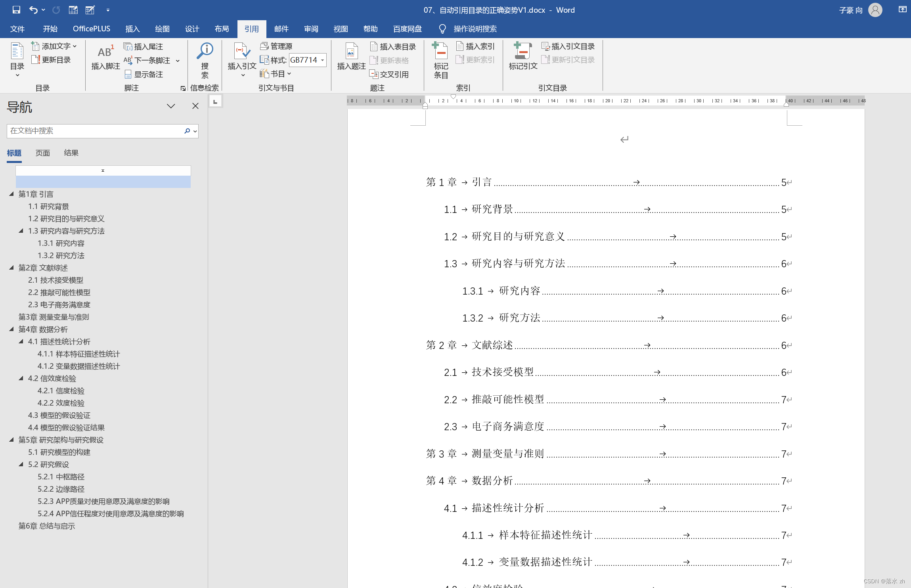Open the 目录 table of contents dropdown
911x588 pixels.
pos(17,75)
